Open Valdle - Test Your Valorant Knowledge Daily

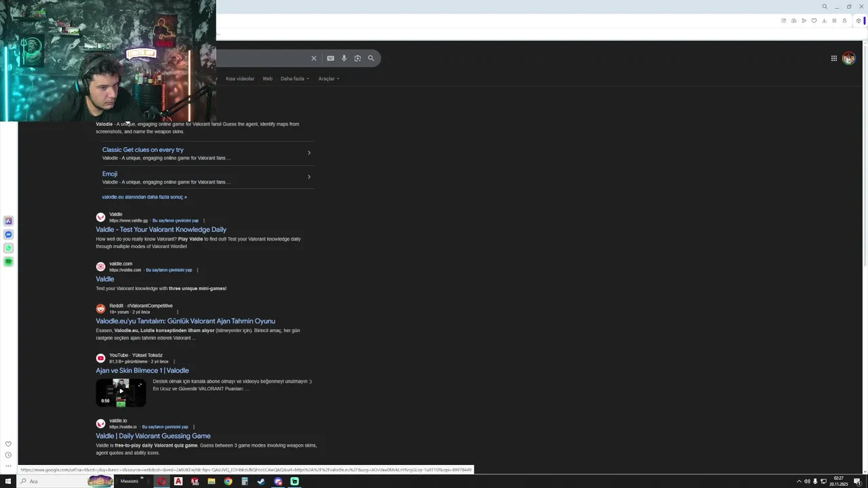[x=161, y=229]
